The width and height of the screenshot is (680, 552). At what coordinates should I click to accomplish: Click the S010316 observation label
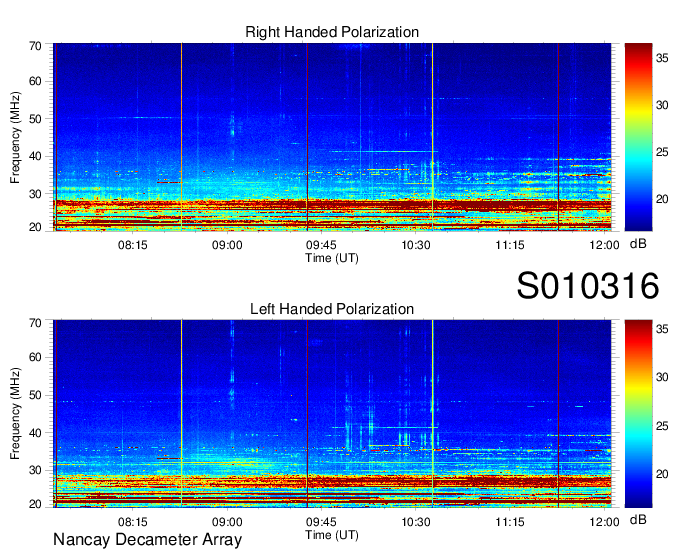point(588,286)
